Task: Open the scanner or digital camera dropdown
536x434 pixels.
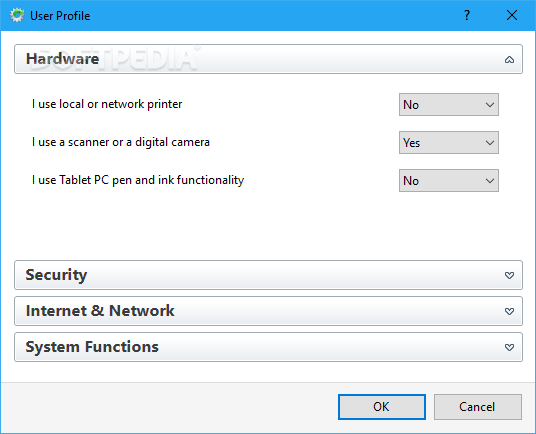Action: tap(448, 143)
